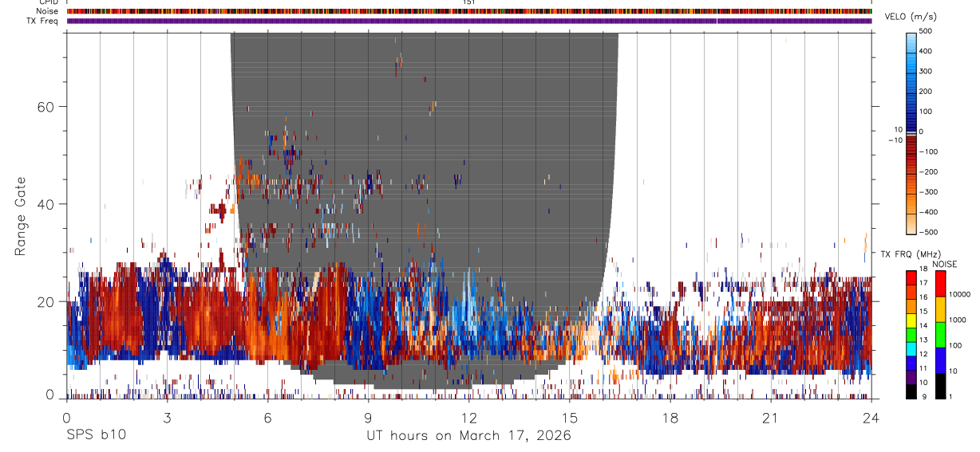Click the CPID value 151 at top
This screenshot has width=980, height=452.
click(469, 2)
